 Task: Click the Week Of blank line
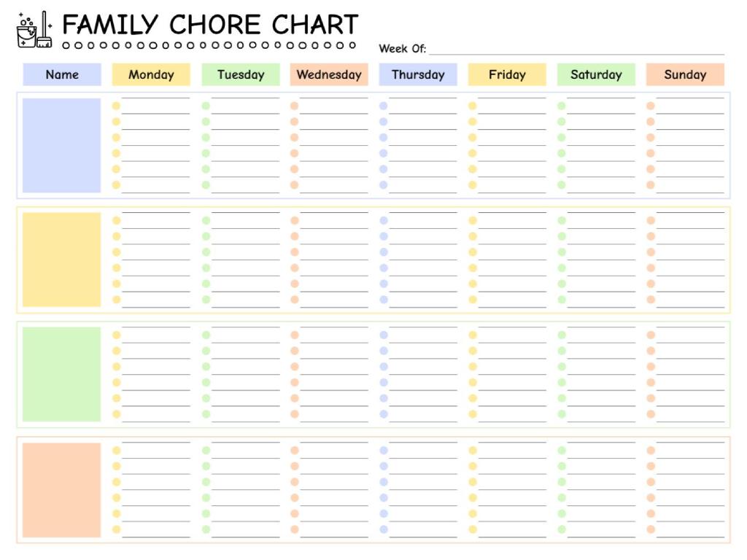[576, 51]
